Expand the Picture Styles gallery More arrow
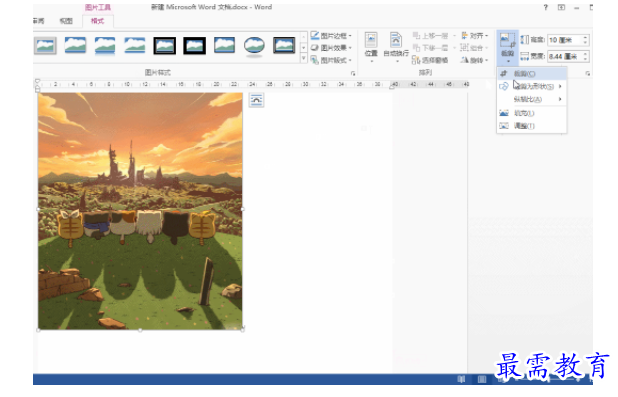 303,59
